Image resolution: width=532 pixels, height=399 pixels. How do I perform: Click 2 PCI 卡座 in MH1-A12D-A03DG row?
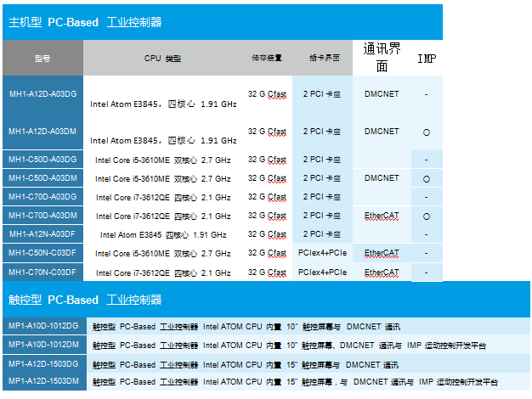(321, 94)
